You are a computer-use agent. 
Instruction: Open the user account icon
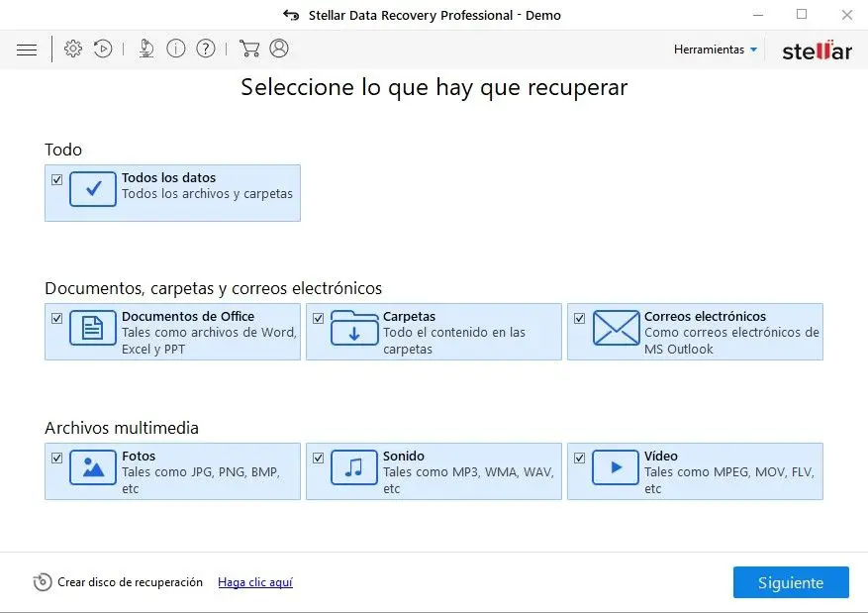[279, 49]
